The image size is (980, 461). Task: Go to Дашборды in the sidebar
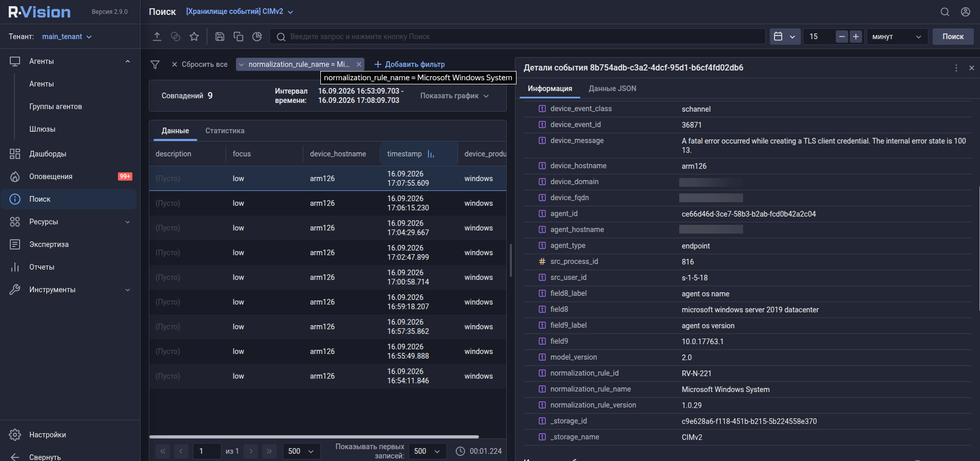[x=48, y=154]
